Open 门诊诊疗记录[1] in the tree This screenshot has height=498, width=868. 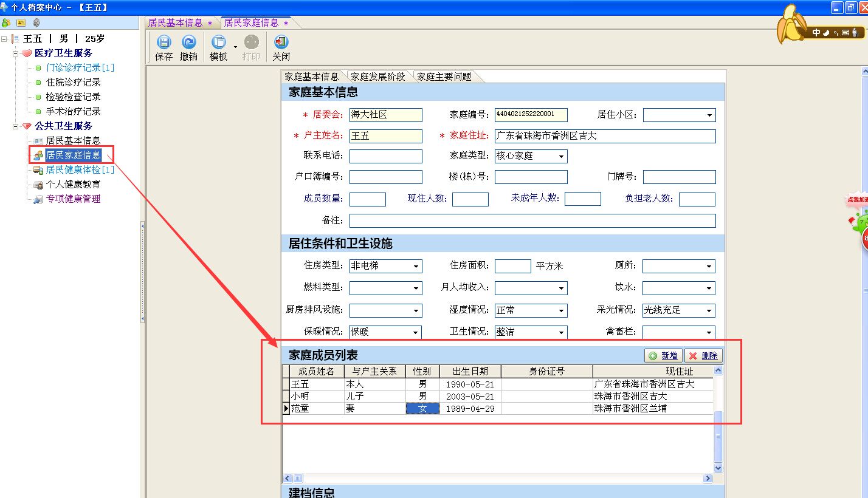80,68
